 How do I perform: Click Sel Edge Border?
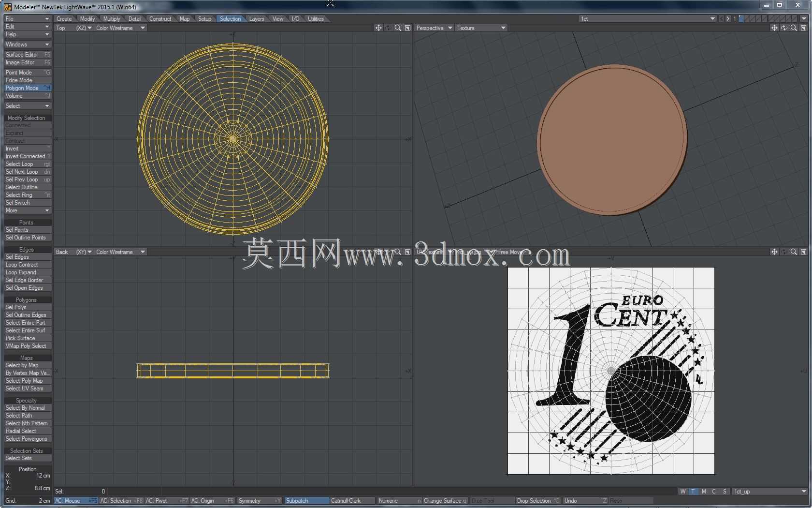coord(28,280)
